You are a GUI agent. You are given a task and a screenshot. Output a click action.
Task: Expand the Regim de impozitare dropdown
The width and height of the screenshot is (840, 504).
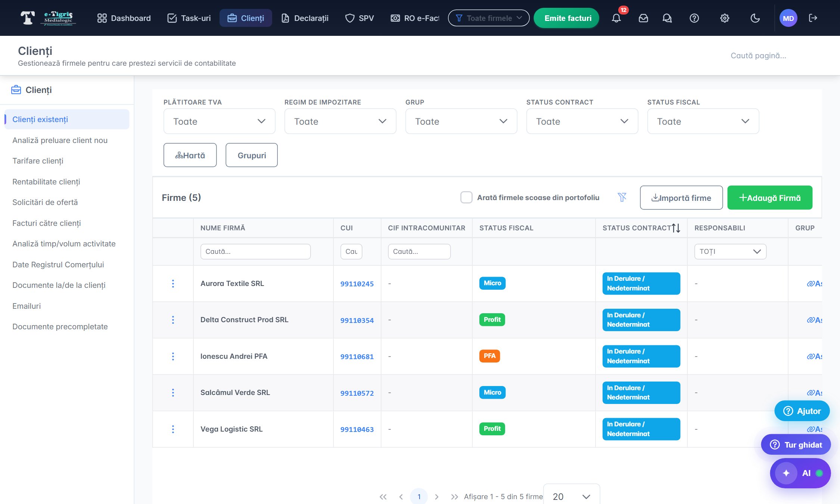pos(340,121)
